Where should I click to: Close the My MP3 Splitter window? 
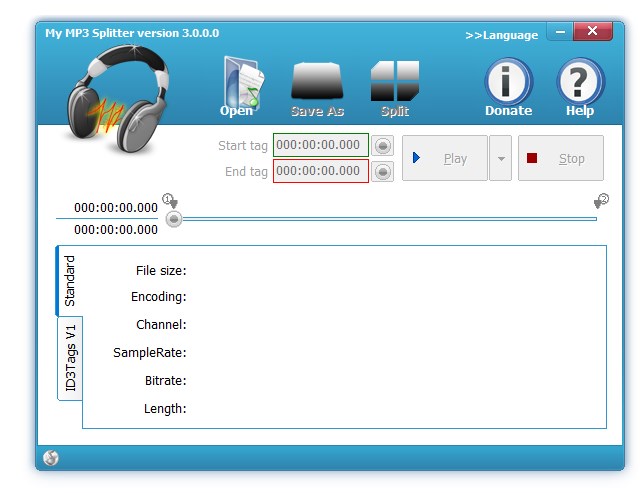[x=593, y=31]
